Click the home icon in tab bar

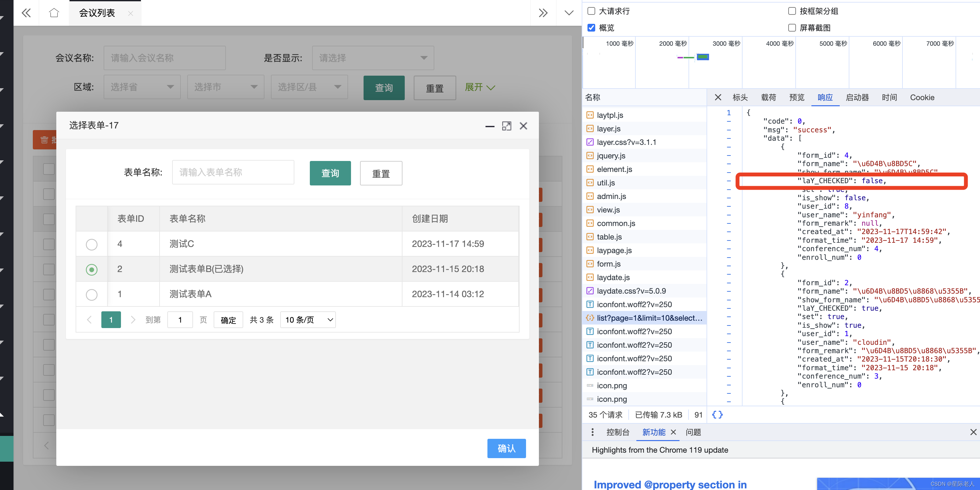click(54, 13)
